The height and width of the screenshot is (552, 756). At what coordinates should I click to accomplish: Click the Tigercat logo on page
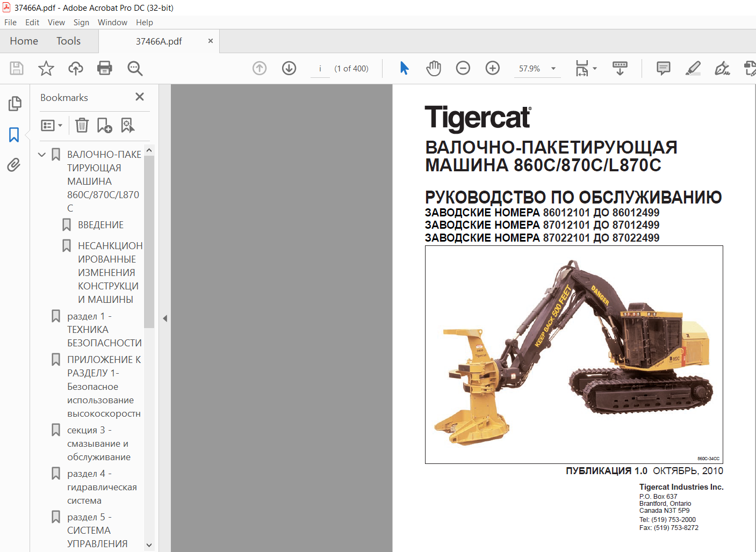tap(478, 118)
